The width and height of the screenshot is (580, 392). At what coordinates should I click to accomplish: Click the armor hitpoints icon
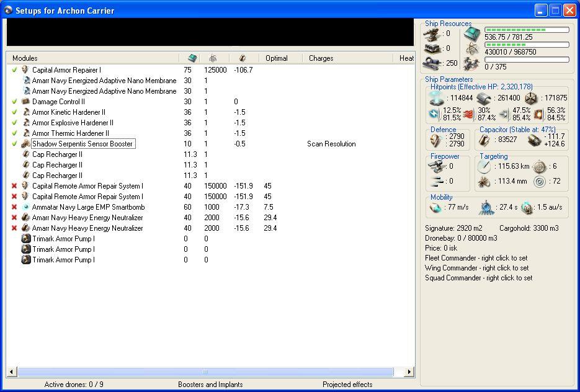coord(483,98)
